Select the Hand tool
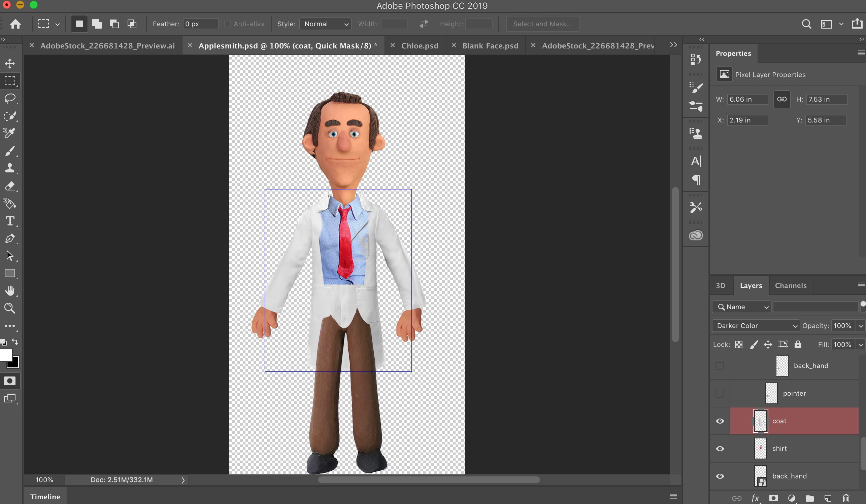This screenshot has height=504, width=866. 10,291
